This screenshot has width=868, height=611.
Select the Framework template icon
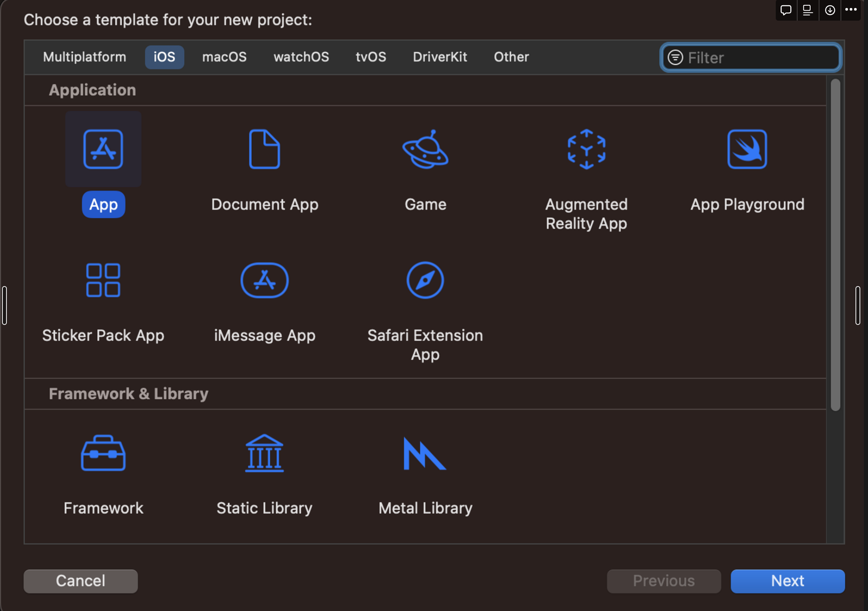click(x=103, y=453)
